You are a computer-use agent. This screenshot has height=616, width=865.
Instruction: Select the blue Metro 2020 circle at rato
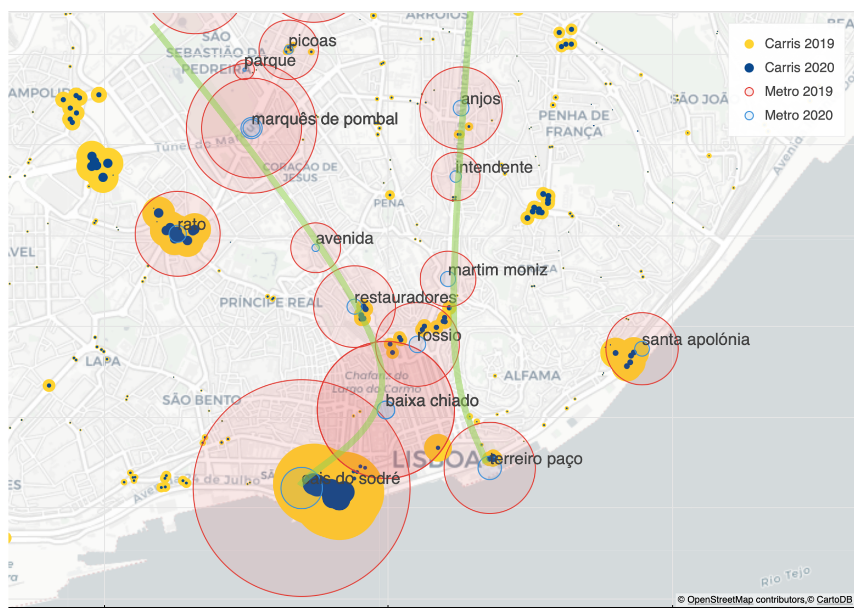pyautogui.click(x=177, y=234)
